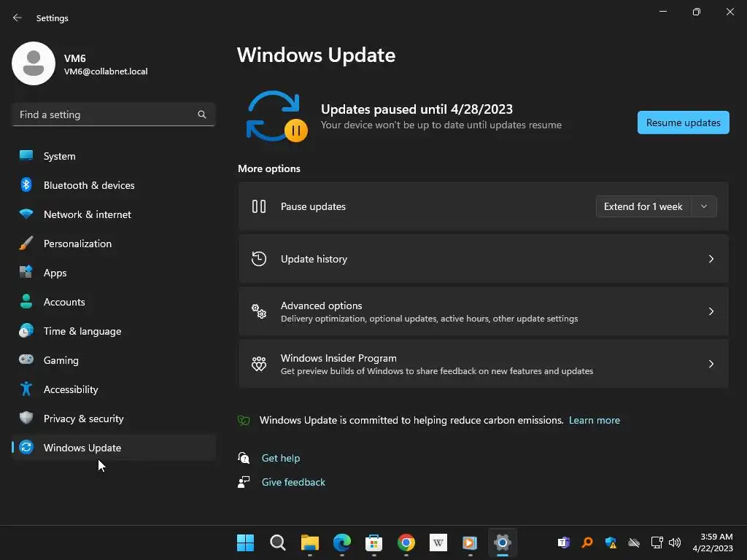The image size is (747, 560).
Task: Click the Windows Update sync icon in sidebar
Action: click(x=26, y=447)
